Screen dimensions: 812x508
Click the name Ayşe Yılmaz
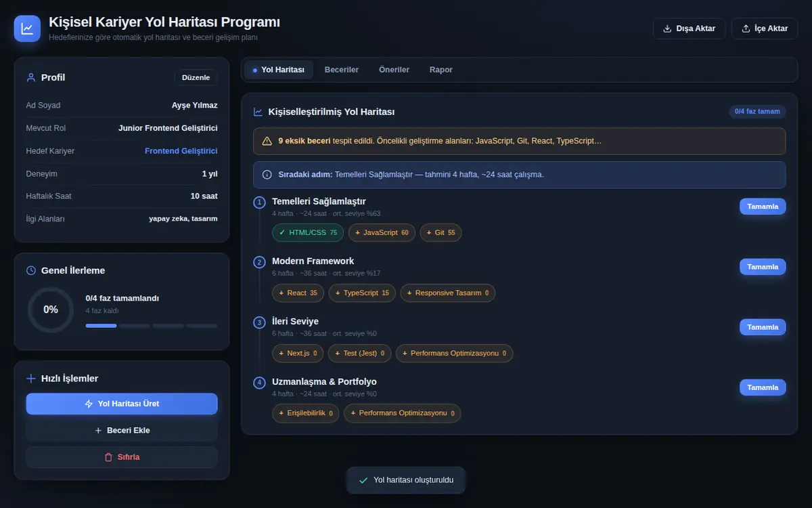point(195,106)
